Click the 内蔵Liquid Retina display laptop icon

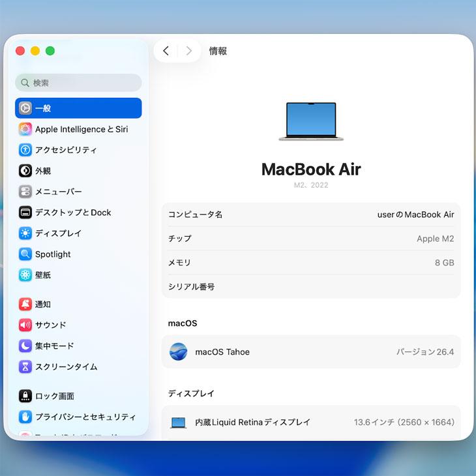coord(178,423)
